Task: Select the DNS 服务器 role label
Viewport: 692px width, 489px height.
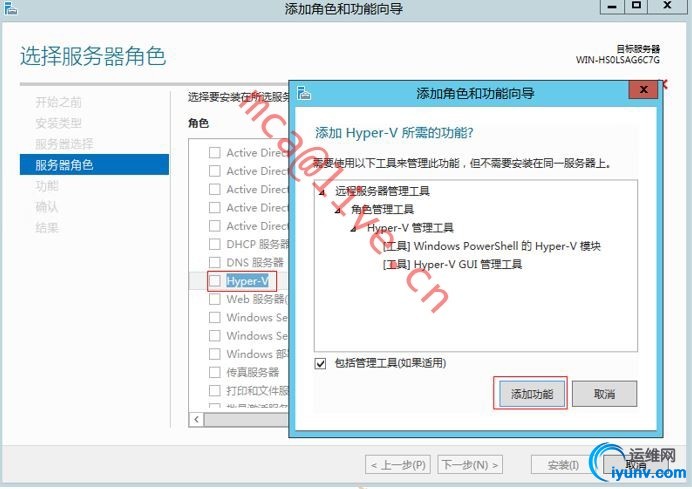Action: 255,263
